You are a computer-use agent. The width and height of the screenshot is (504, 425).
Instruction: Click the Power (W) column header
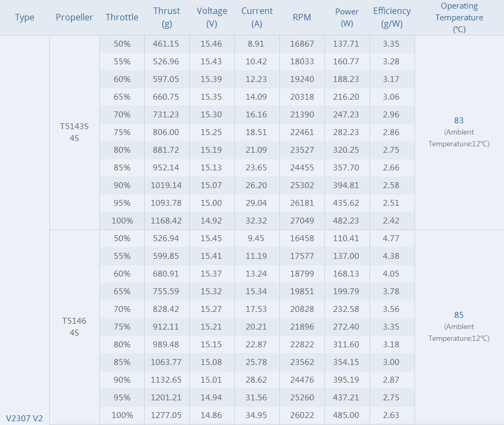tap(347, 18)
